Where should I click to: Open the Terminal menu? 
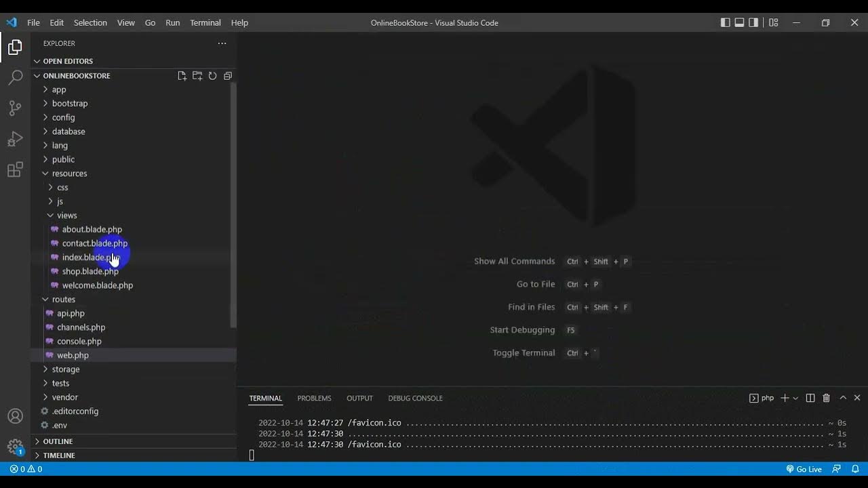(205, 22)
